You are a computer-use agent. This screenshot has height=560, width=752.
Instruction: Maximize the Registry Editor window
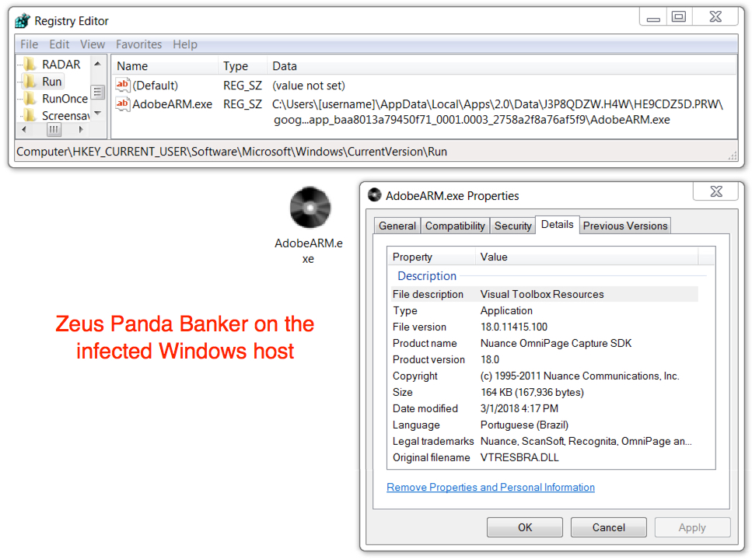[x=679, y=17]
